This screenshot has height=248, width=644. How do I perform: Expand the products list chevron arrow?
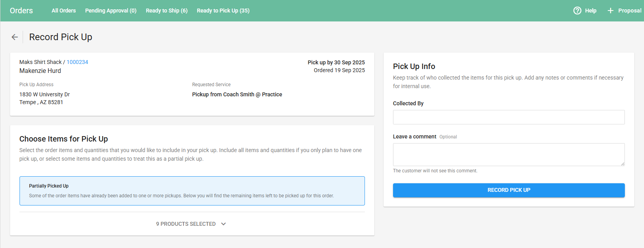(x=224, y=224)
